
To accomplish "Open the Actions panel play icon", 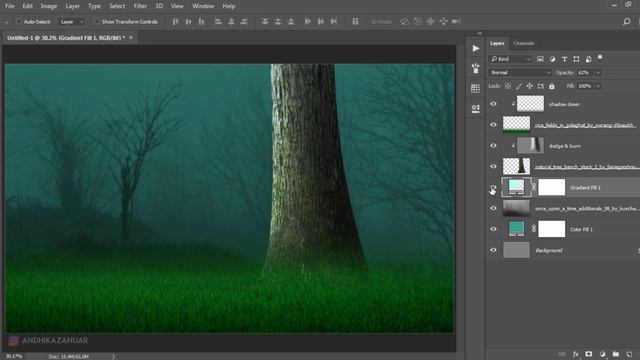I will (x=476, y=49).
